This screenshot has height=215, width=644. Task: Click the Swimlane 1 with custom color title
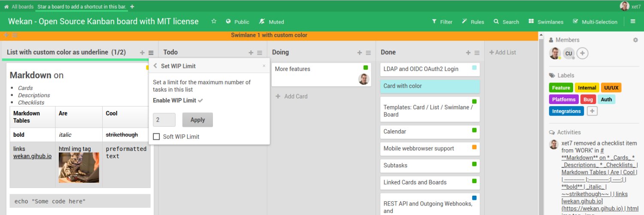click(269, 35)
